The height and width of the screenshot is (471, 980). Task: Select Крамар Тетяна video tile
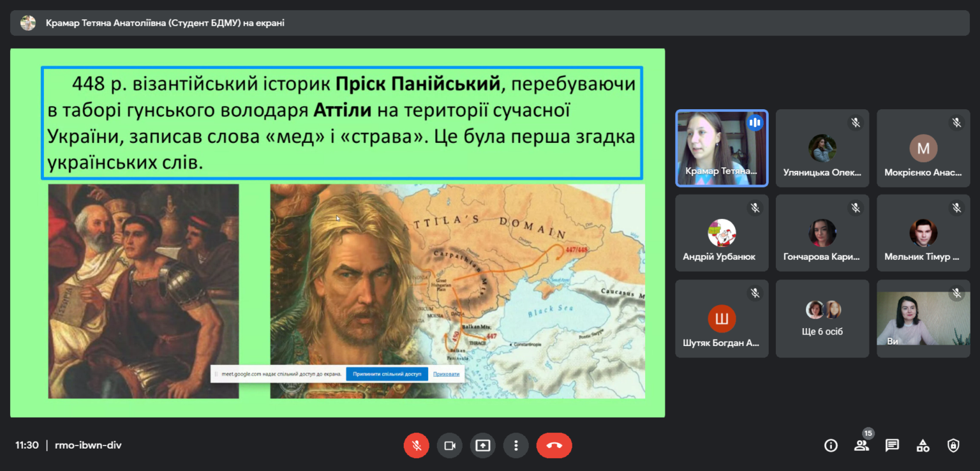coord(722,148)
